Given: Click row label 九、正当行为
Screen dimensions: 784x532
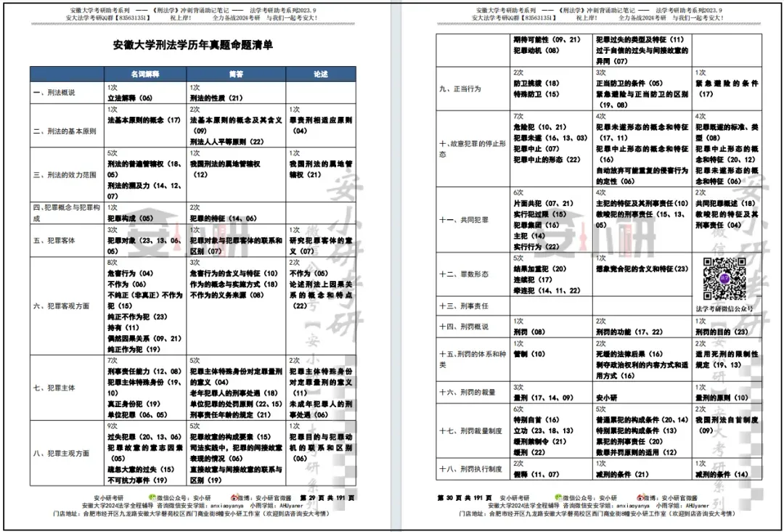Looking at the screenshot, I should 460,89.
